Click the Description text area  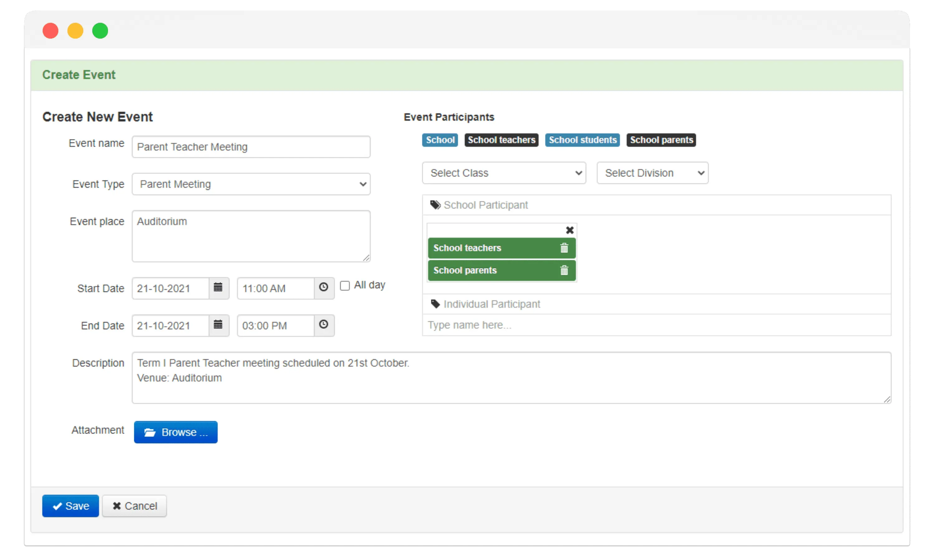512,378
